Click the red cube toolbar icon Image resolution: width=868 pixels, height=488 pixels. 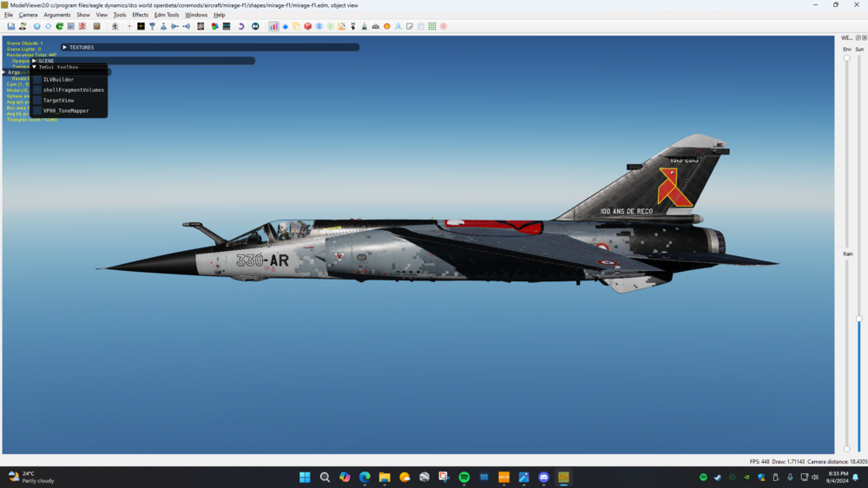pos(308,26)
